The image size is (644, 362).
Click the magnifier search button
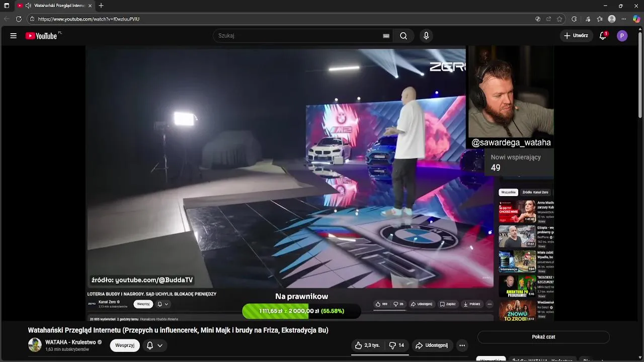(404, 36)
